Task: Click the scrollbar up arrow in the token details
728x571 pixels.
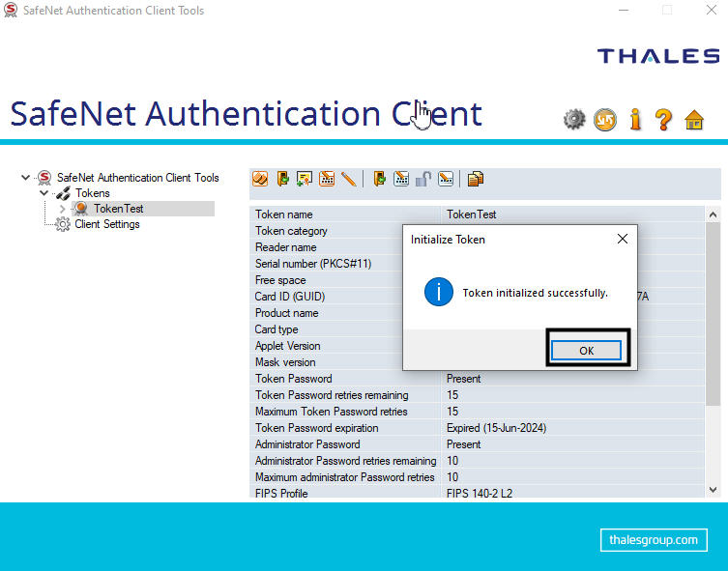Action: (713, 214)
